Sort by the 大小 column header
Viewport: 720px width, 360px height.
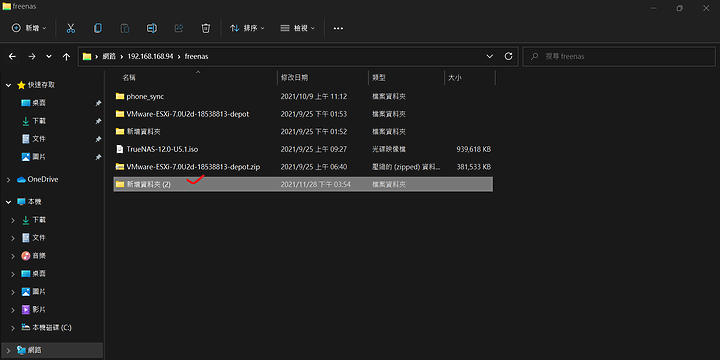[455, 78]
